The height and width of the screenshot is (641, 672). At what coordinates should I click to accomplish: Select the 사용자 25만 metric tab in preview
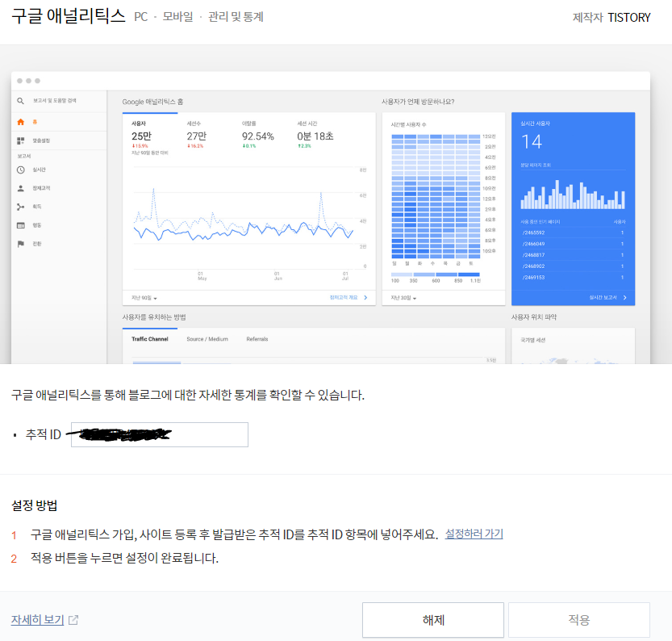149,136
